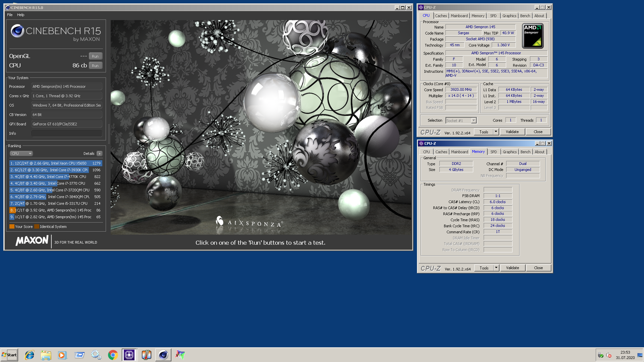Click the Cinebench title bar icon
The image size is (644, 362).
coord(8,7)
